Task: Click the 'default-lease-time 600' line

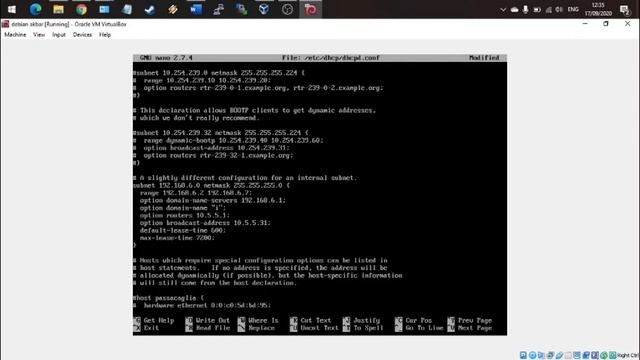Action: [x=182, y=230]
